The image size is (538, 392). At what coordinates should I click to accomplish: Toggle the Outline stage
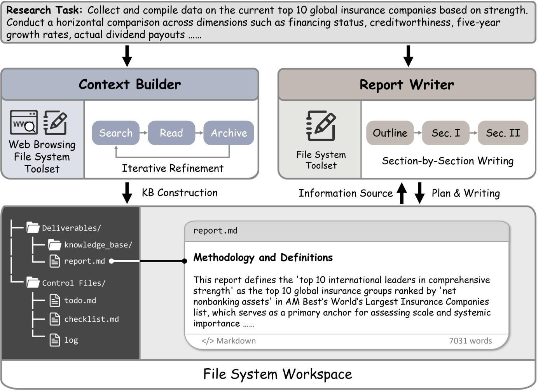(x=390, y=133)
